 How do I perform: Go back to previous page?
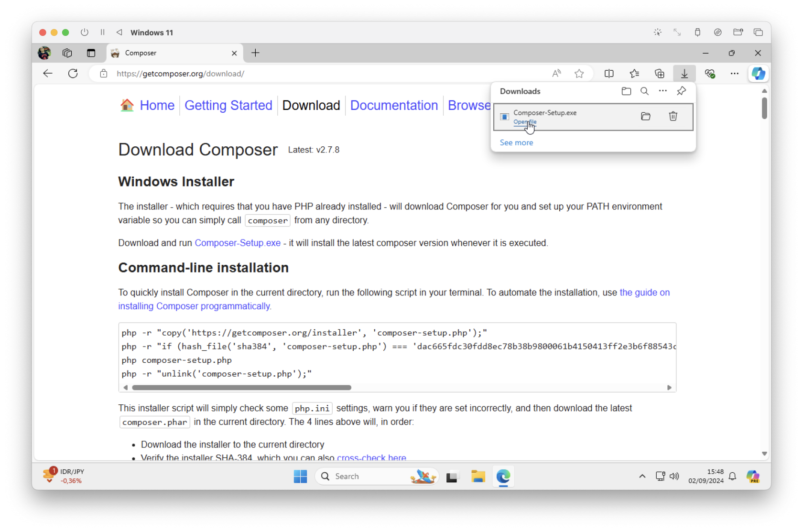pyautogui.click(x=48, y=74)
